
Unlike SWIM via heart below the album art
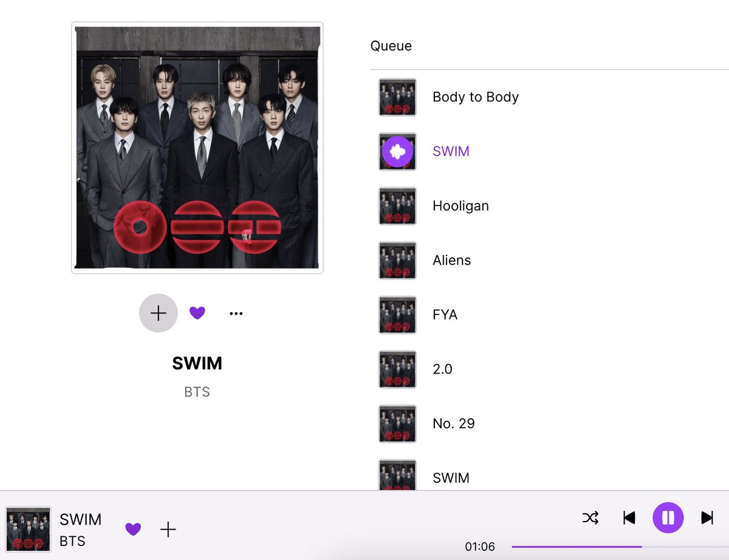pos(197,313)
